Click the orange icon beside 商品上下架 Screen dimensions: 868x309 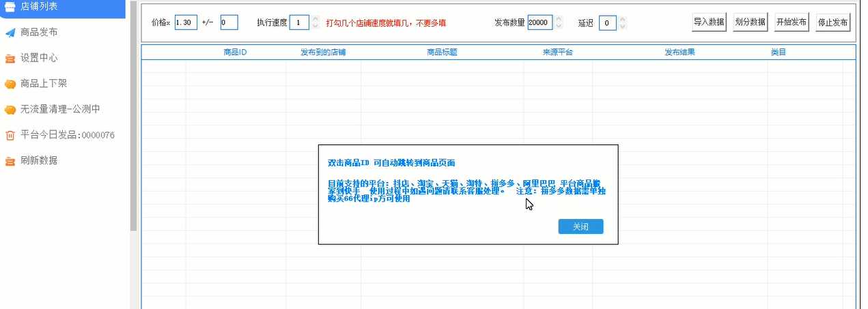tap(10, 84)
